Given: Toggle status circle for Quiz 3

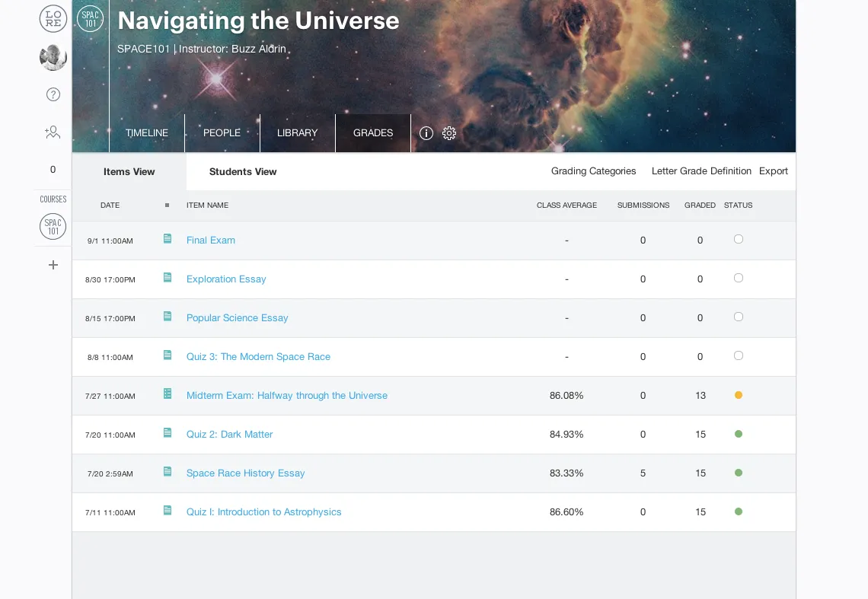Looking at the screenshot, I should [739, 355].
